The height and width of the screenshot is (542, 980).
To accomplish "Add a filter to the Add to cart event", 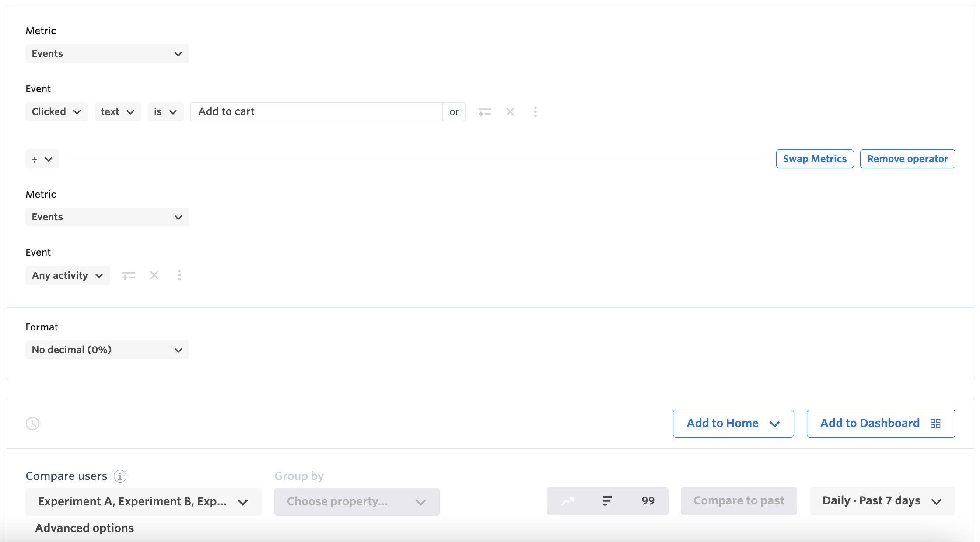I will (x=485, y=111).
